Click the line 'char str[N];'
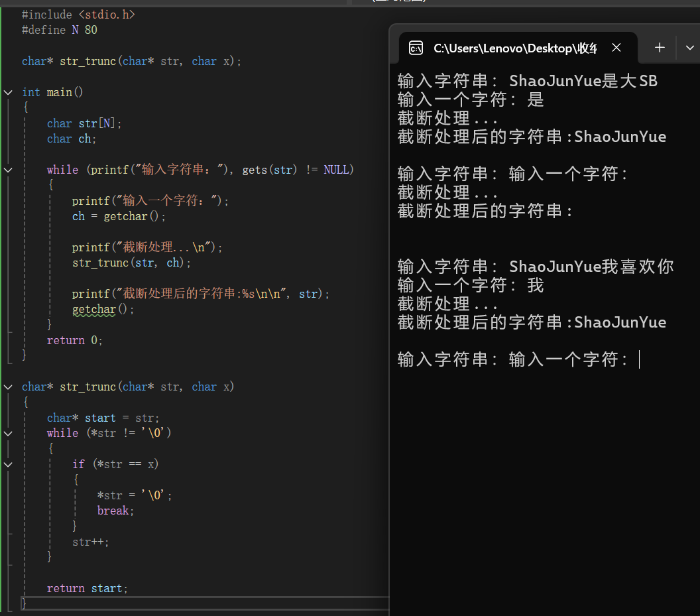 (x=84, y=123)
